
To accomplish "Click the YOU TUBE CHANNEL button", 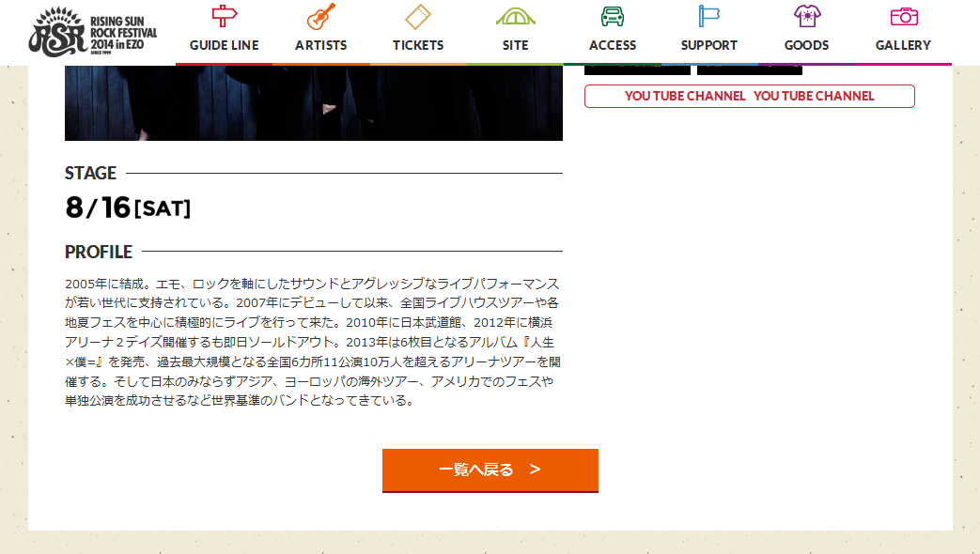I will 750,96.
